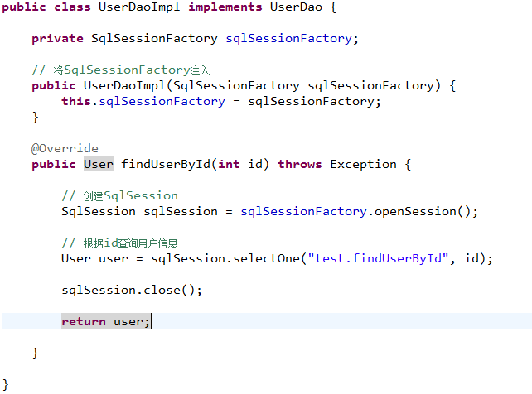Click the closing brace of findUserById method
Viewport: 532px width, 394px height.
pos(35,353)
